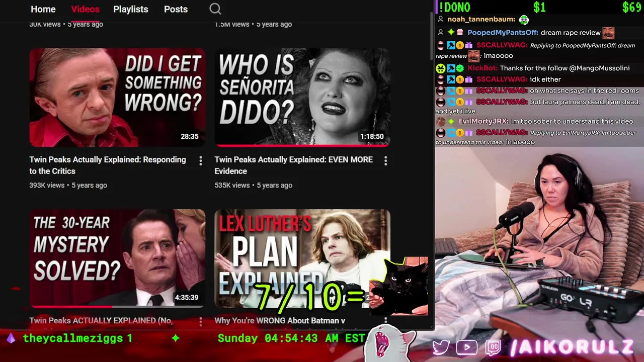The image size is (644, 362).
Task: Click green KickBot badge icon
Action: coord(440,68)
